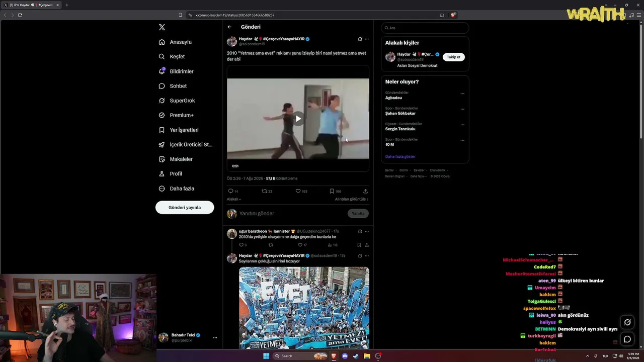Open Sohbet chat page
Viewport: 644px width, 362px height.
click(x=173, y=86)
